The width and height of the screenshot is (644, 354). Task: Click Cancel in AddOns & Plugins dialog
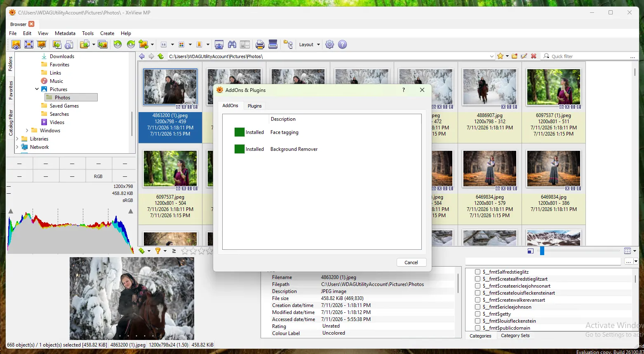[x=411, y=263]
